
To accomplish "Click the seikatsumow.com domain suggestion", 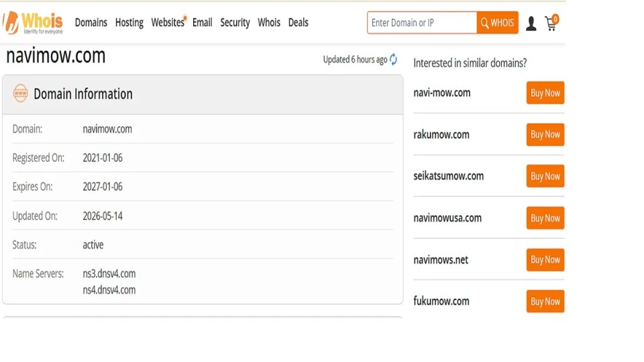I will click(x=449, y=176).
